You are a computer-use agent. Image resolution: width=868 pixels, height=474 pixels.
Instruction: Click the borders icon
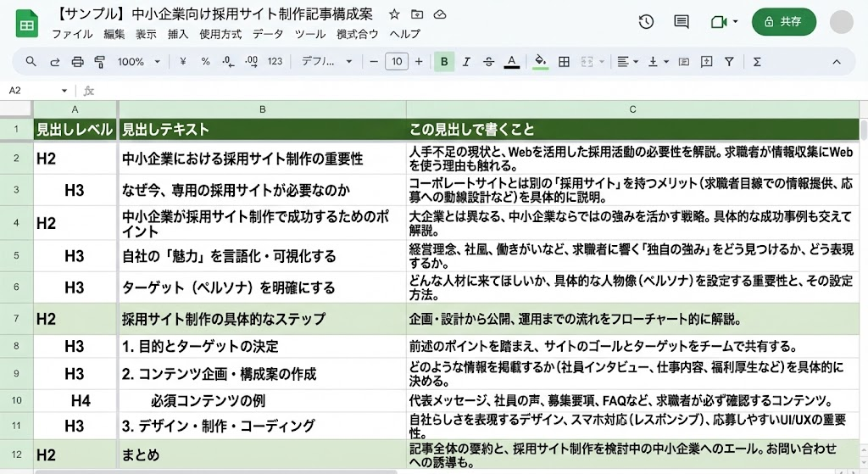[x=564, y=62]
